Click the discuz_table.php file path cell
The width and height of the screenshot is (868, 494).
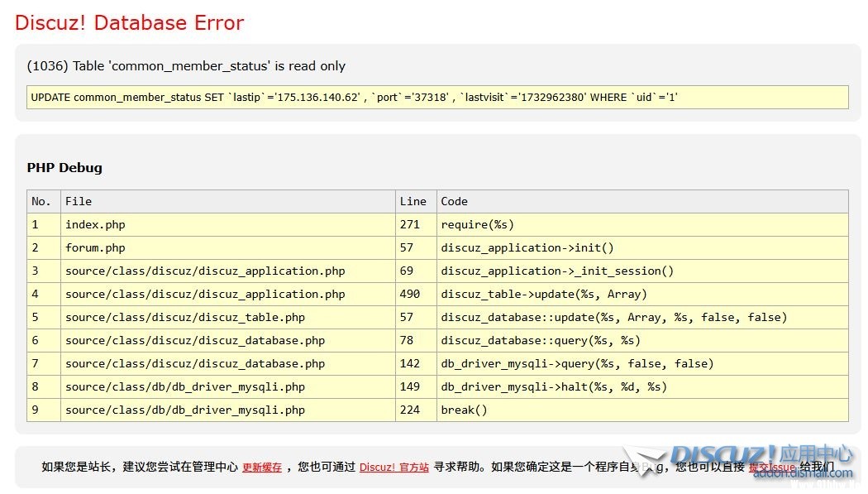pyautogui.click(x=185, y=317)
